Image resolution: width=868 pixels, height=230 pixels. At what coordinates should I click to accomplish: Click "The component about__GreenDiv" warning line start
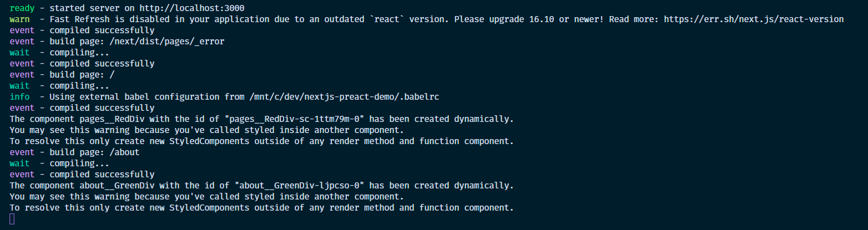pyautogui.click(x=82, y=186)
